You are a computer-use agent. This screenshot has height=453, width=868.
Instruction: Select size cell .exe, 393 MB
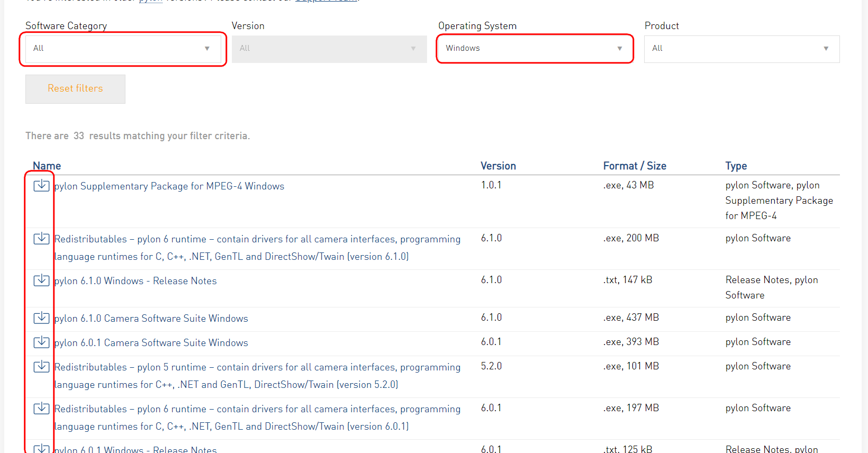(x=631, y=342)
